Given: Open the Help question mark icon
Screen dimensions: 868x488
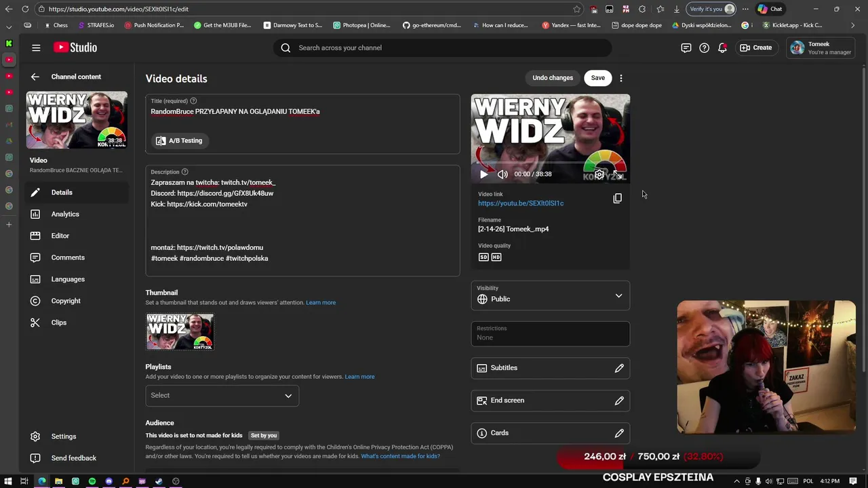Looking at the screenshot, I should click(705, 47).
